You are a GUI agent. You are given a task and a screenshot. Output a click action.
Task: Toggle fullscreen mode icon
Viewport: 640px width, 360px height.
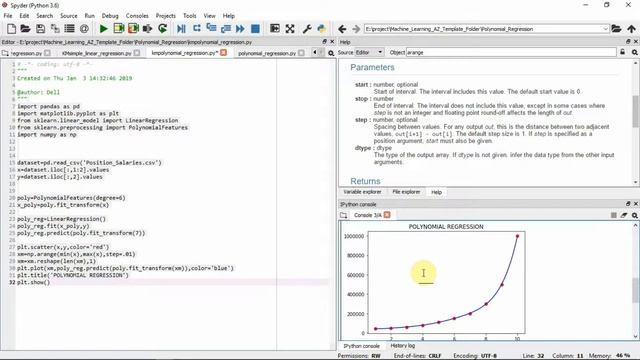(x=290, y=29)
